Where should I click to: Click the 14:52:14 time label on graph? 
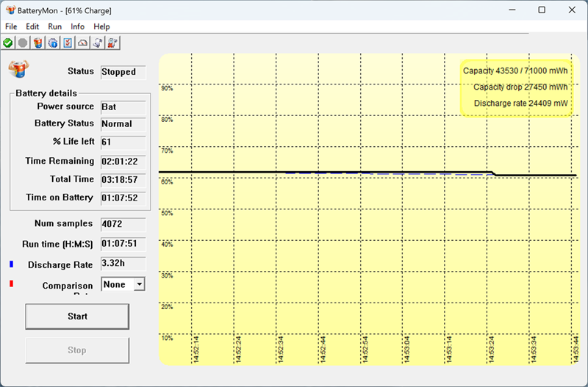tap(196, 350)
